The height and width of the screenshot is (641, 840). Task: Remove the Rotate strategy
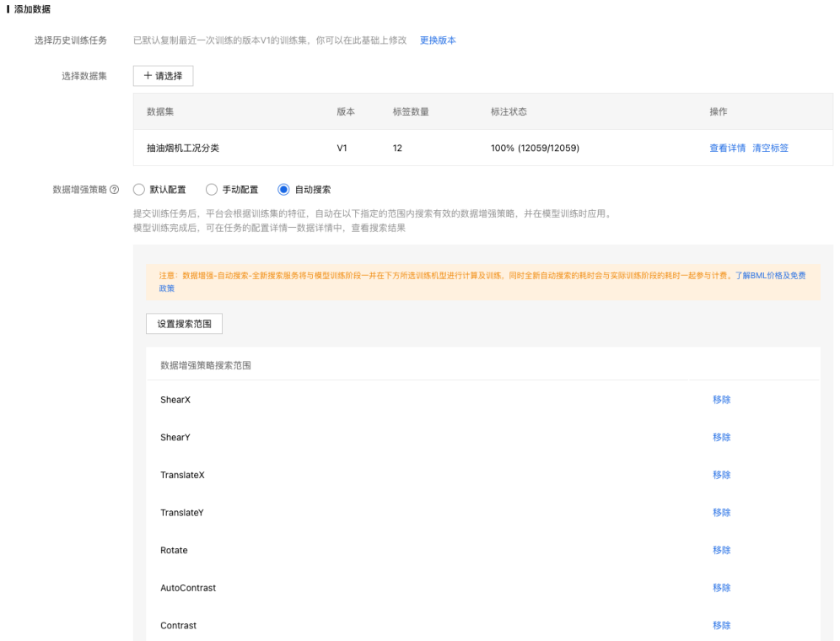pyautogui.click(x=721, y=550)
